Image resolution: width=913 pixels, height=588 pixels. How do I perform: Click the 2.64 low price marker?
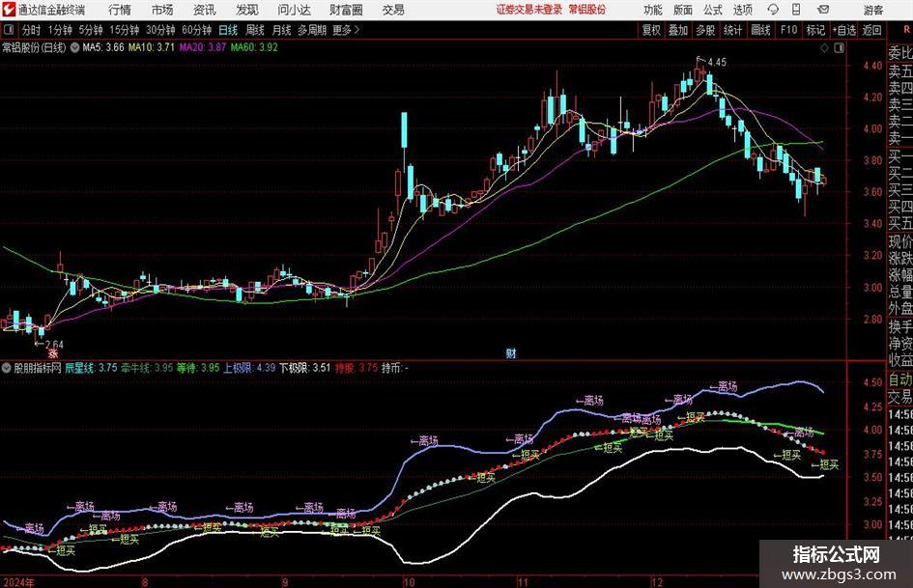[x=53, y=345]
